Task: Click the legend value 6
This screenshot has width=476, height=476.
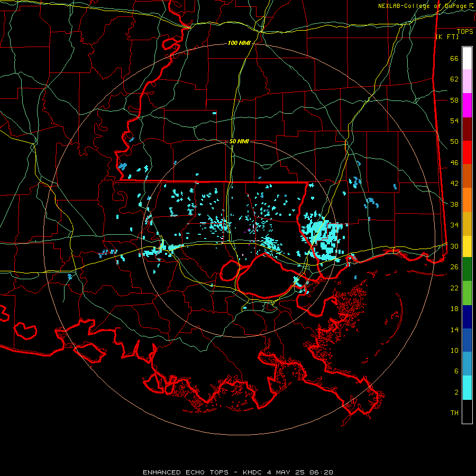Action: [x=456, y=371]
